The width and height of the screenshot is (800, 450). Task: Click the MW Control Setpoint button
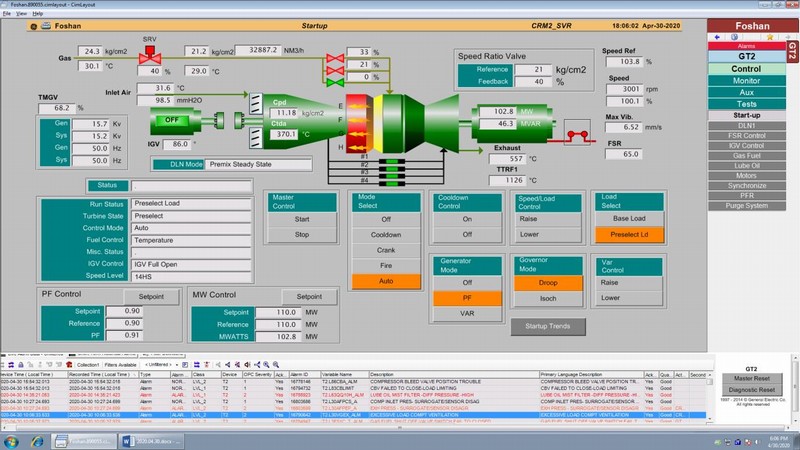[x=309, y=296]
